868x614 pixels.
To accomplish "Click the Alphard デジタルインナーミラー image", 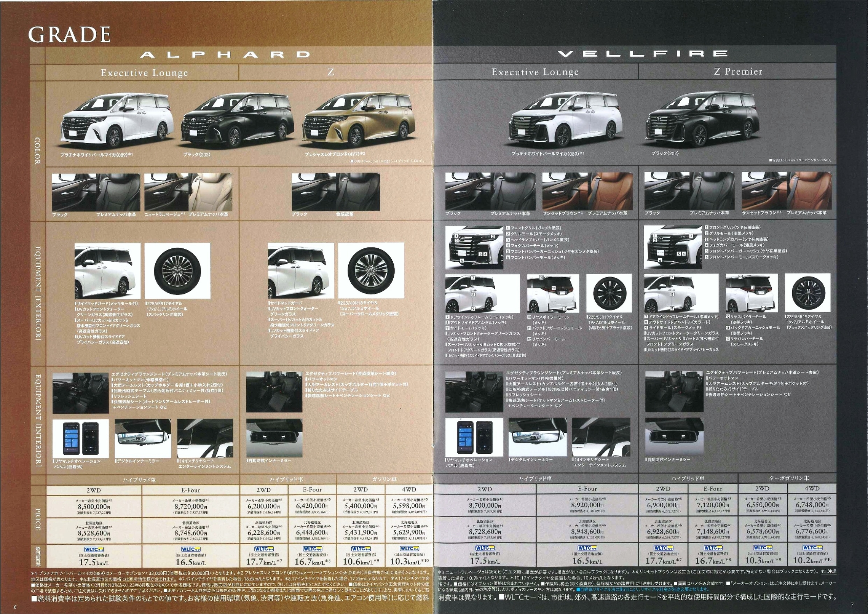I will tap(143, 438).
